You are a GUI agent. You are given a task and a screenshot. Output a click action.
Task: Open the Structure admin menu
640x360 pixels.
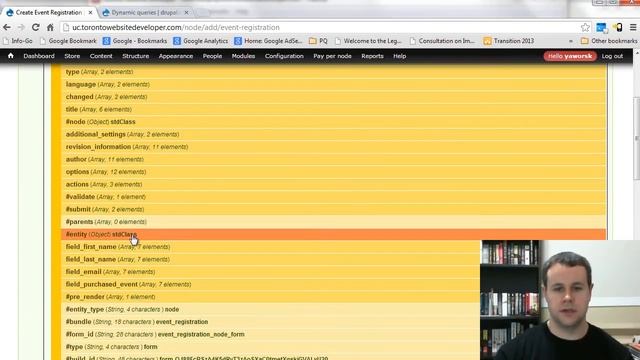tap(136, 56)
